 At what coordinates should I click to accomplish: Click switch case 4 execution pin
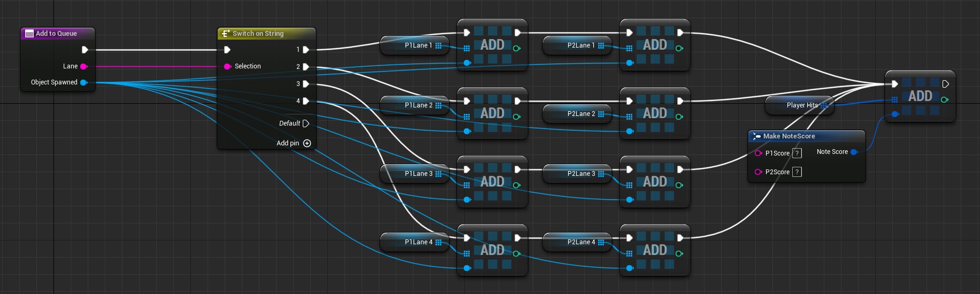306,101
